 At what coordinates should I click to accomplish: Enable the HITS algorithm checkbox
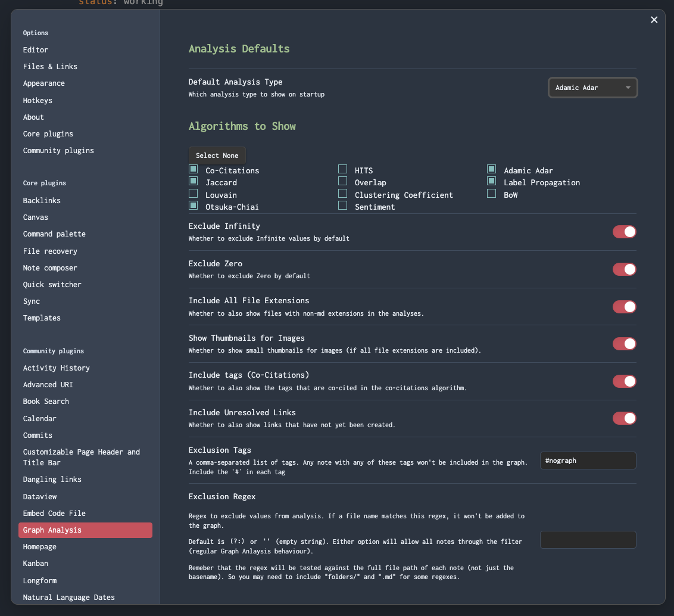point(342,169)
